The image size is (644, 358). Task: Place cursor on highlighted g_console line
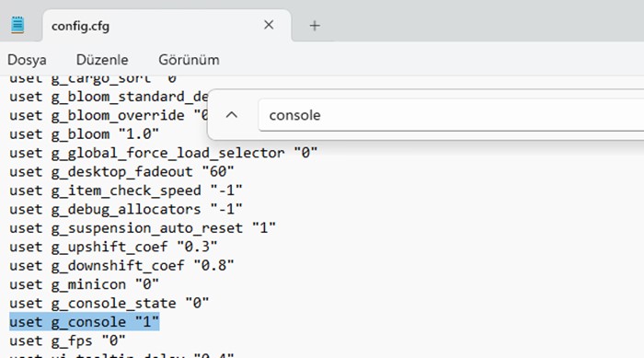[x=85, y=321]
